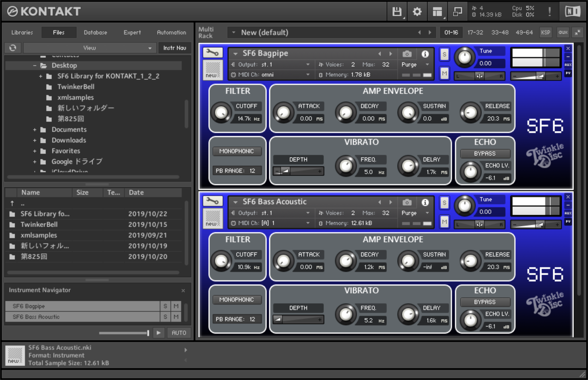Open the Output dropdown of SF6 Bagpipe
588x380 pixels.
point(270,65)
